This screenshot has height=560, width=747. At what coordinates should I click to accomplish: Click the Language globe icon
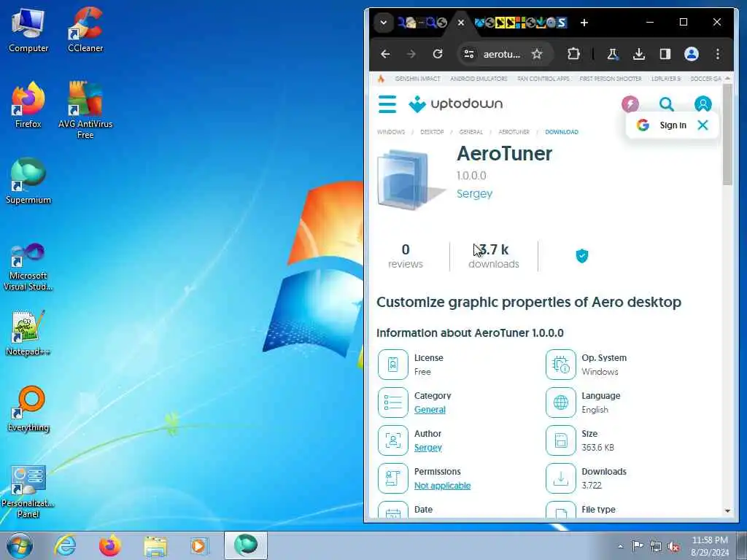561,402
